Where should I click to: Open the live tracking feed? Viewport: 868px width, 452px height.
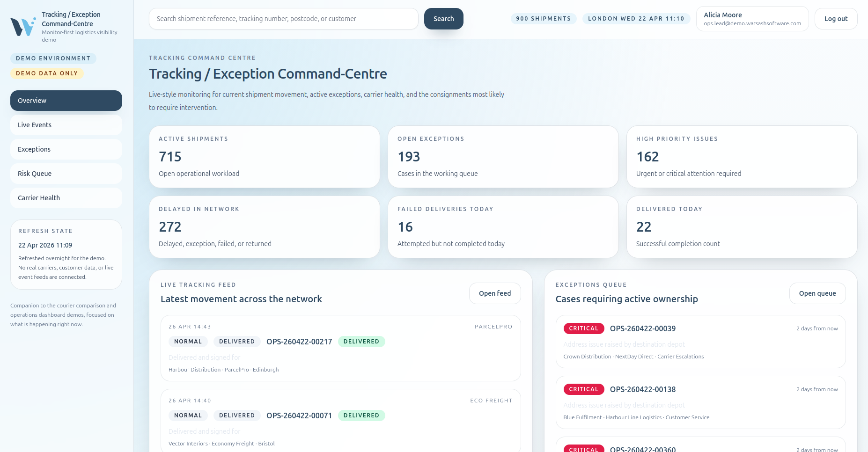[494, 293]
